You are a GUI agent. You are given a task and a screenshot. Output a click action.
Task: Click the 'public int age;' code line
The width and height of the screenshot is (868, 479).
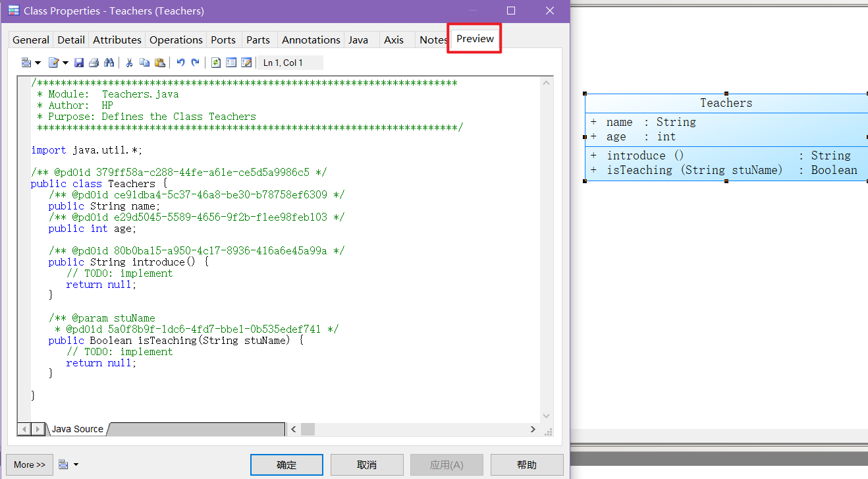click(x=93, y=229)
